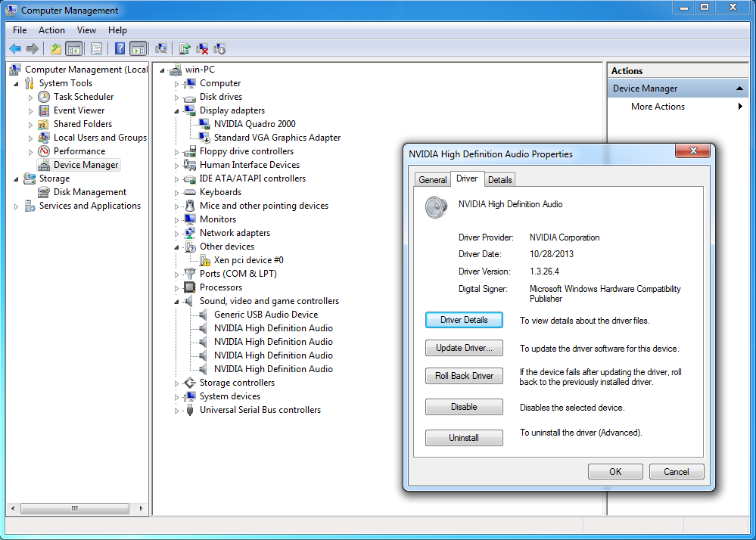Viewport: 756px width, 540px height.
Task: Click the blue Help question mark icon
Action: tap(120, 48)
